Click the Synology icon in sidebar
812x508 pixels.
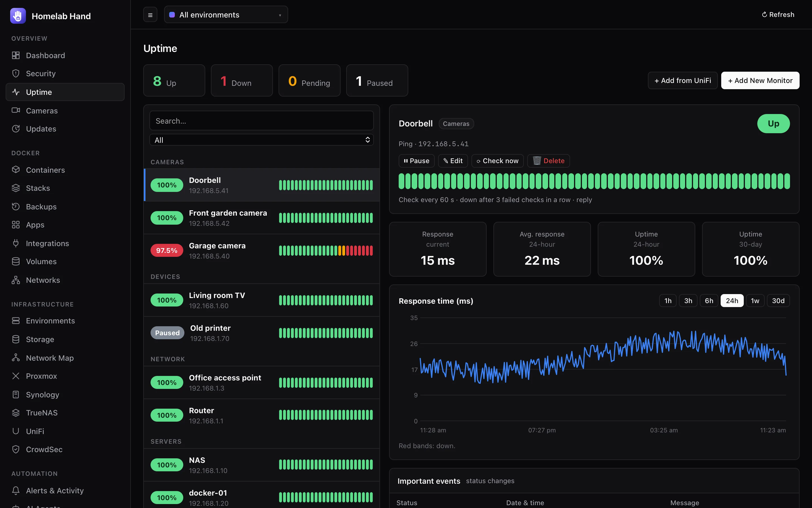pyautogui.click(x=16, y=395)
